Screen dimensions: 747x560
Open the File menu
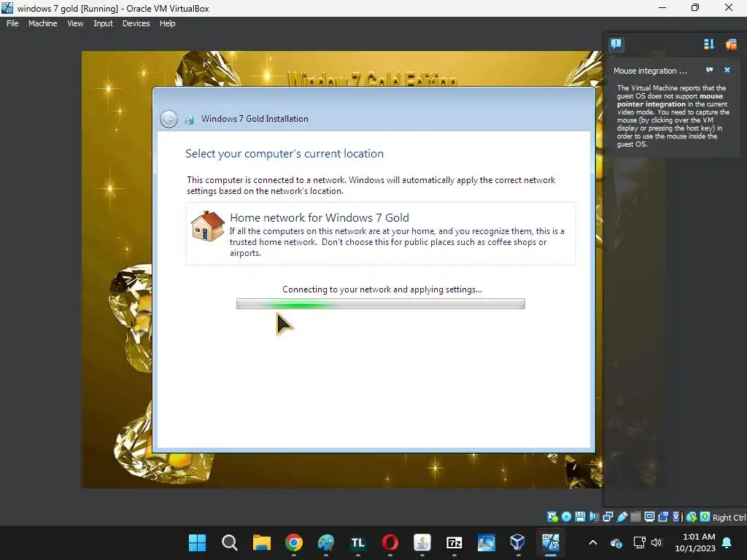coord(12,23)
